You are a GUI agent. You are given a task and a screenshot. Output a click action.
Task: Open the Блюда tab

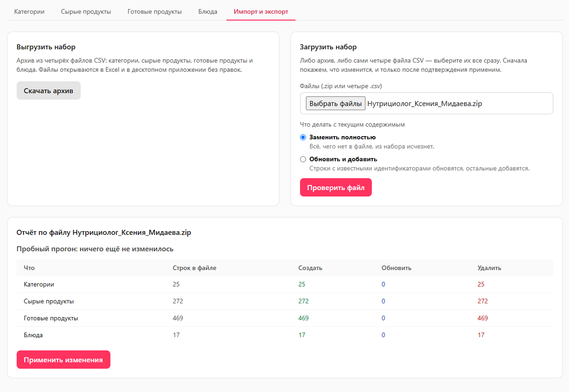[x=208, y=12]
